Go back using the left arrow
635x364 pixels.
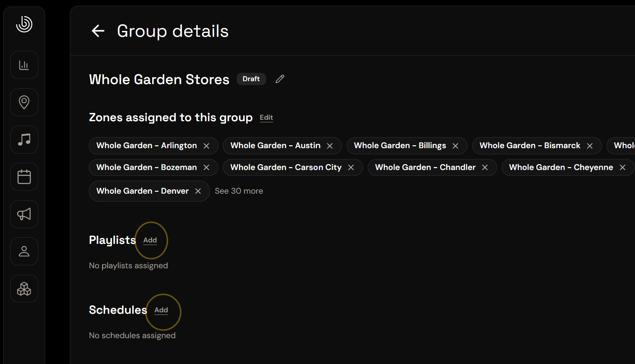(98, 31)
